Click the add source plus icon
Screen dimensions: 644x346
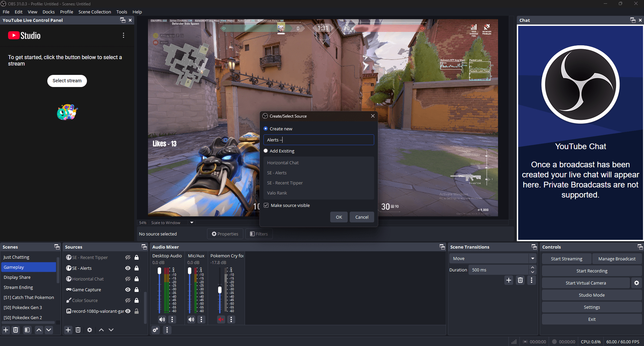tap(68, 330)
